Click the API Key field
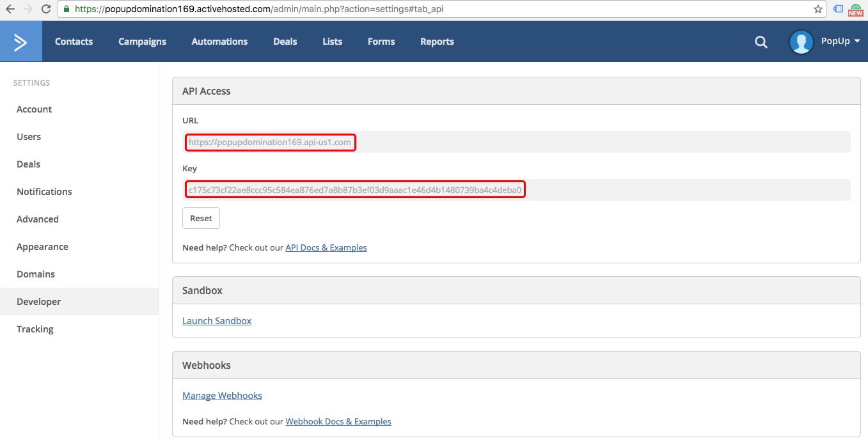The image size is (868, 443). click(x=516, y=190)
